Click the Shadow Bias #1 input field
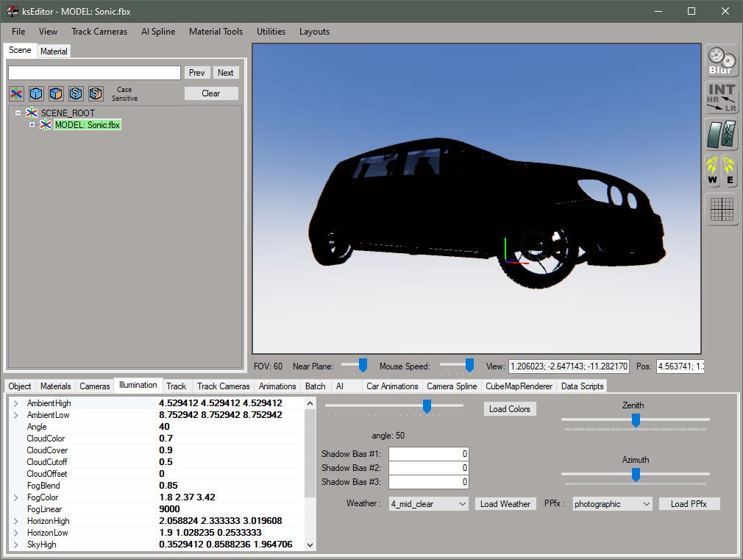 [429, 454]
